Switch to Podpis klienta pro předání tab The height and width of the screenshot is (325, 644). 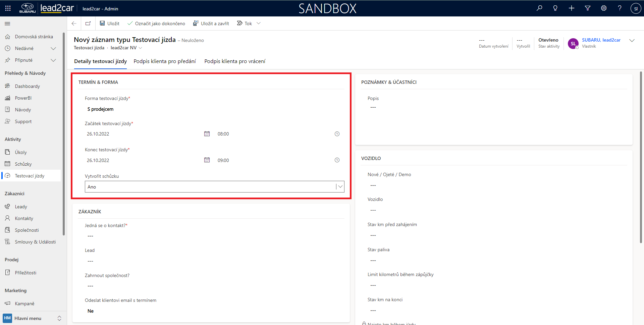pos(165,61)
